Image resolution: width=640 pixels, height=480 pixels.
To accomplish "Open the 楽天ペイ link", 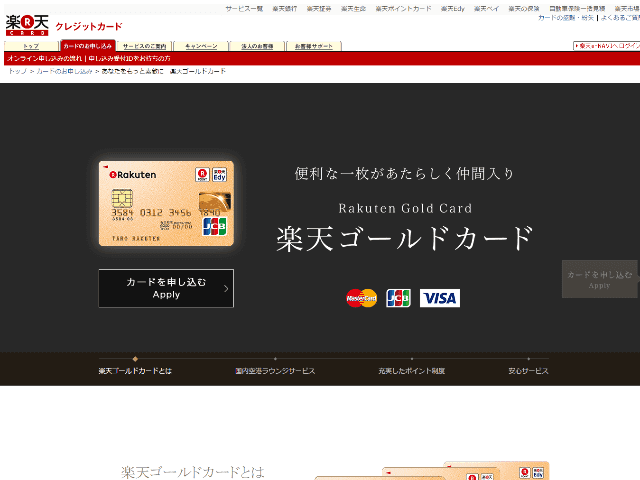I will coord(487,8).
